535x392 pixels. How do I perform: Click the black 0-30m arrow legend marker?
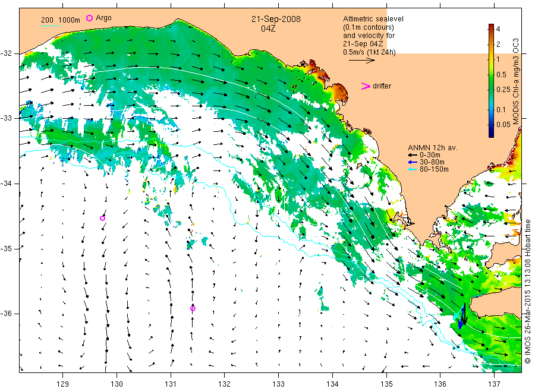(413, 155)
